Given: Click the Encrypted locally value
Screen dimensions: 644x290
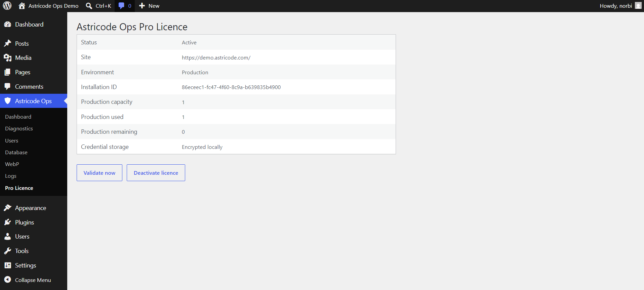Looking at the screenshot, I should coord(202,147).
